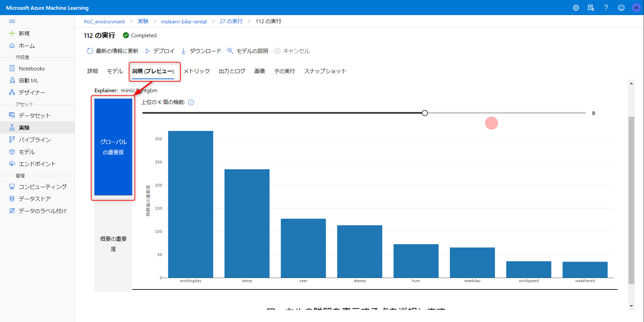Click the mslearn-bike-rental breadcrumb link
Viewport: 644px width, 322px height.
pyautogui.click(x=184, y=21)
